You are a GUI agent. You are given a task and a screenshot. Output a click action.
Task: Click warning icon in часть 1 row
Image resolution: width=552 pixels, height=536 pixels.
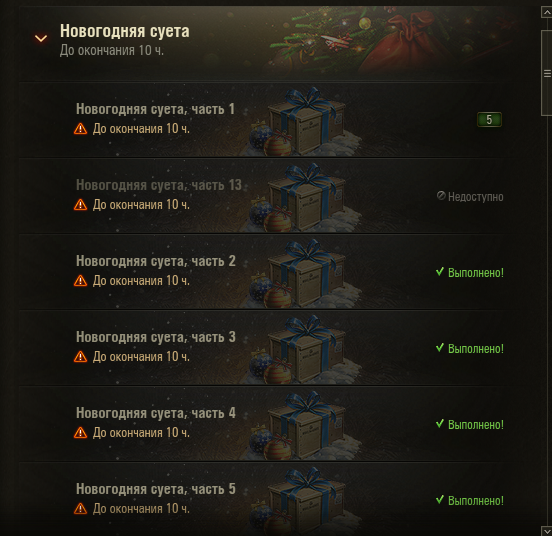80,129
